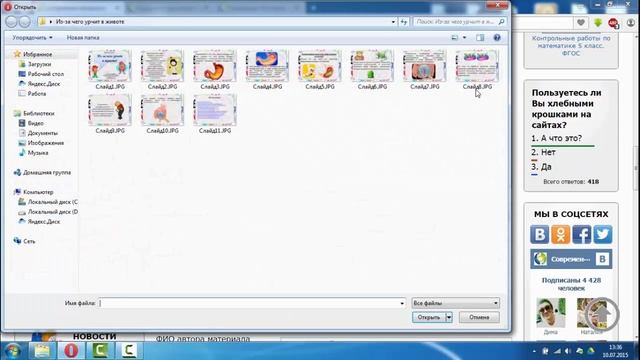
Task: Select the Слайд4.JPG thumbnail
Action: coord(267,66)
